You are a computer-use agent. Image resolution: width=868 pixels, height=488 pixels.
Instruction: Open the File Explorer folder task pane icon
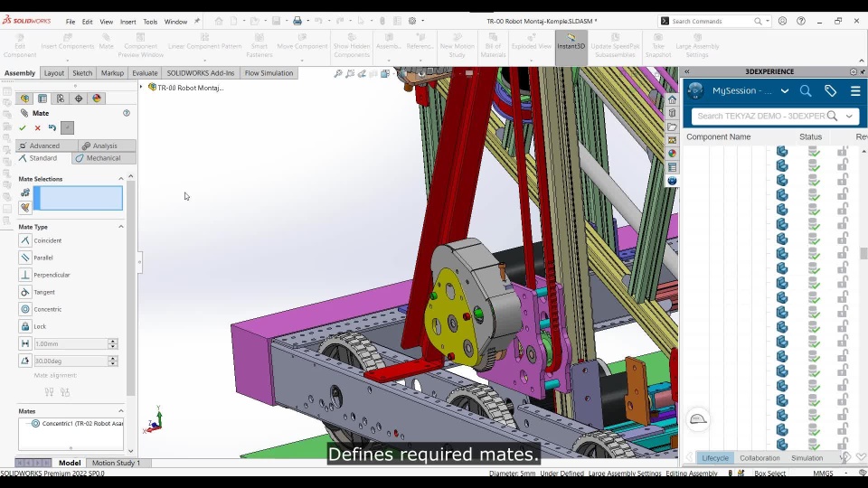pyautogui.click(x=672, y=127)
